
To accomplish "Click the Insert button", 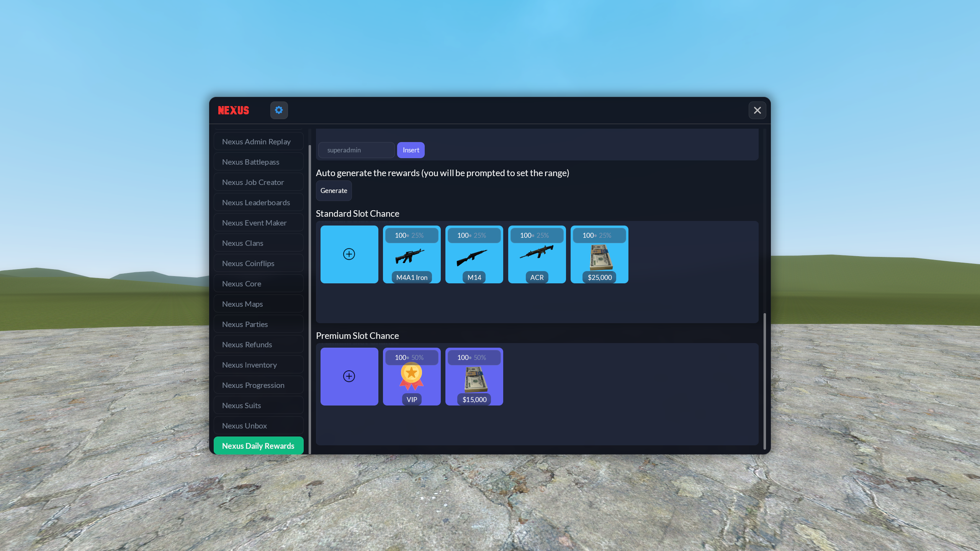I will click(x=411, y=150).
